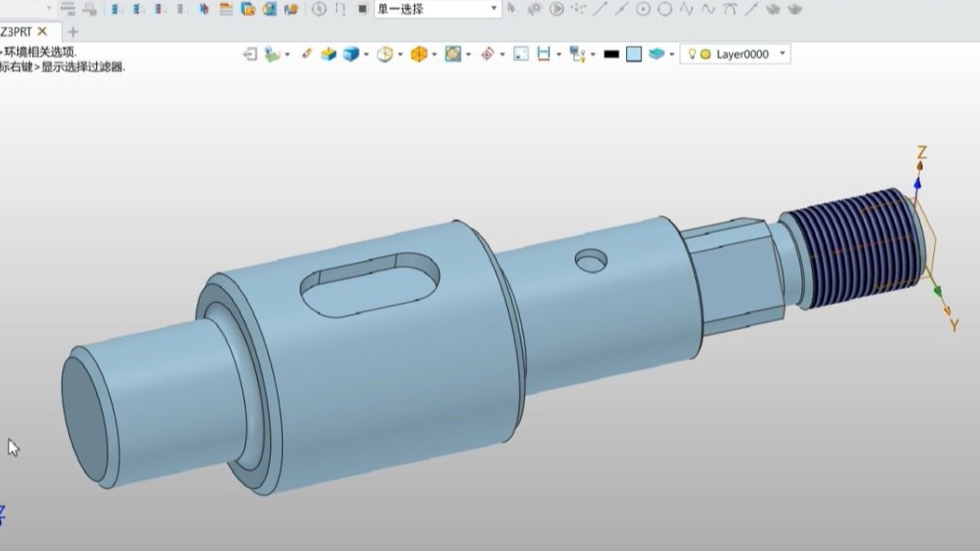Open the wireframe cube dropdown arrow
Image resolution: width=980 pixels, height=551 pixels.
click(x=401, y=54)
